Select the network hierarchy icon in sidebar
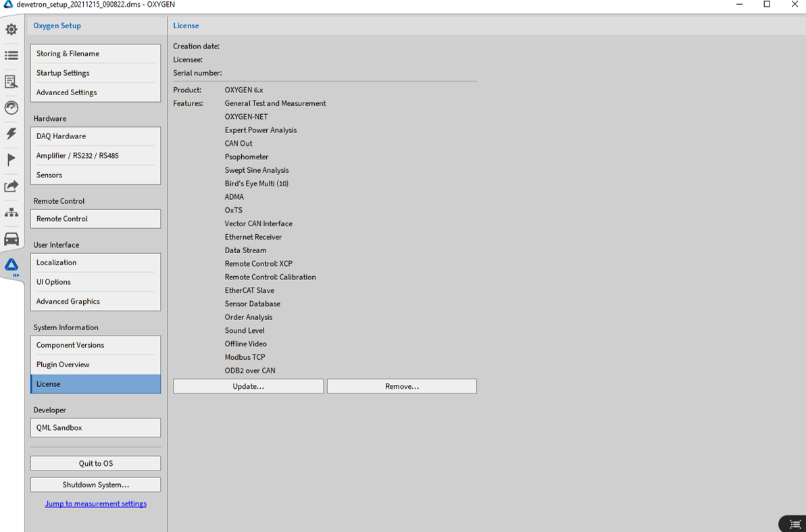The height and width of the screenshot is (532, 806). pos(11,213)
